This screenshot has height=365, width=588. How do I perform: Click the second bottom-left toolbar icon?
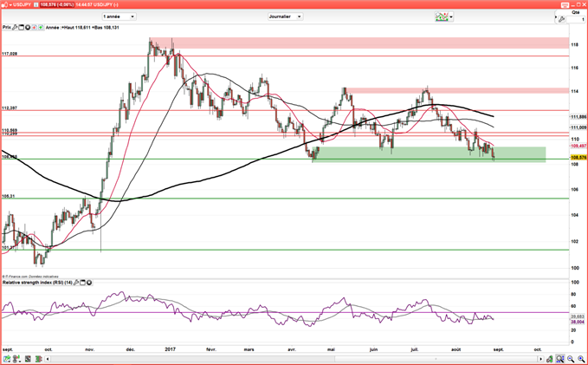pos(16,359)
